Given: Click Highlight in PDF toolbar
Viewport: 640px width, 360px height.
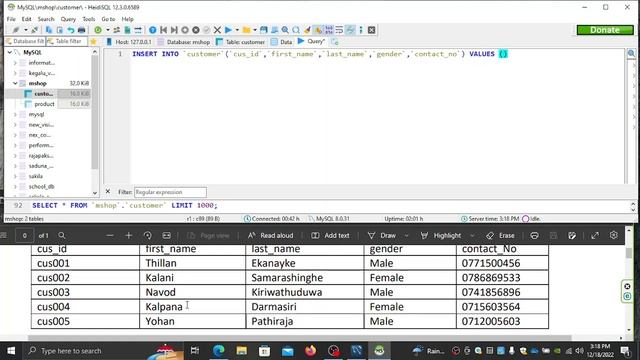Looking at the screenshot, I should pyautogui.click(x=441, y=236).
